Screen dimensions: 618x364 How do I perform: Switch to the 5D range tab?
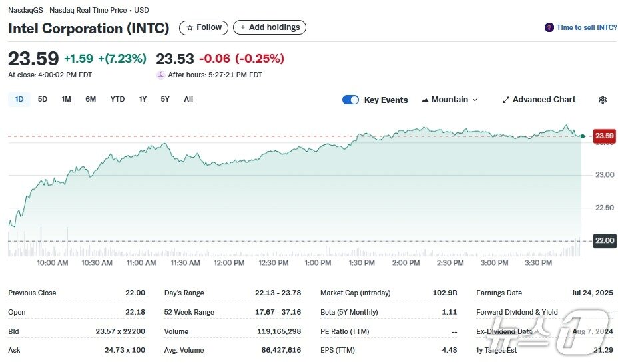click(x=42, y=99)
